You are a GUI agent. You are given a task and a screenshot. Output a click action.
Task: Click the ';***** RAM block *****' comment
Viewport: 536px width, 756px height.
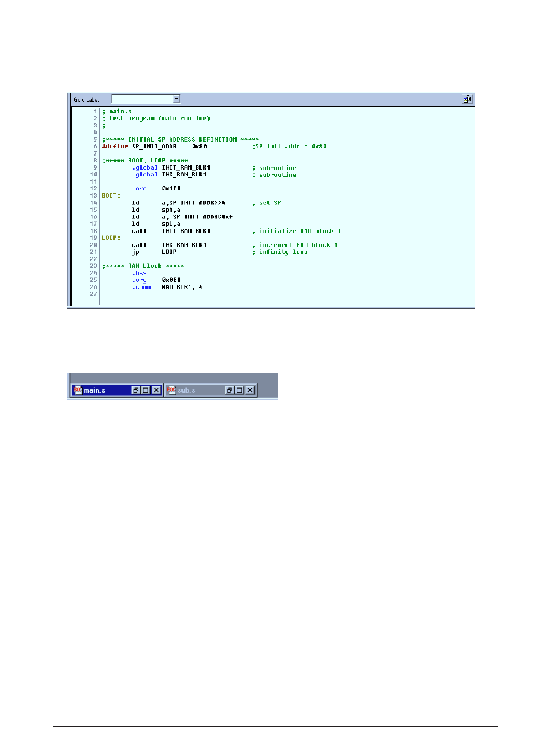coord(143,266)
